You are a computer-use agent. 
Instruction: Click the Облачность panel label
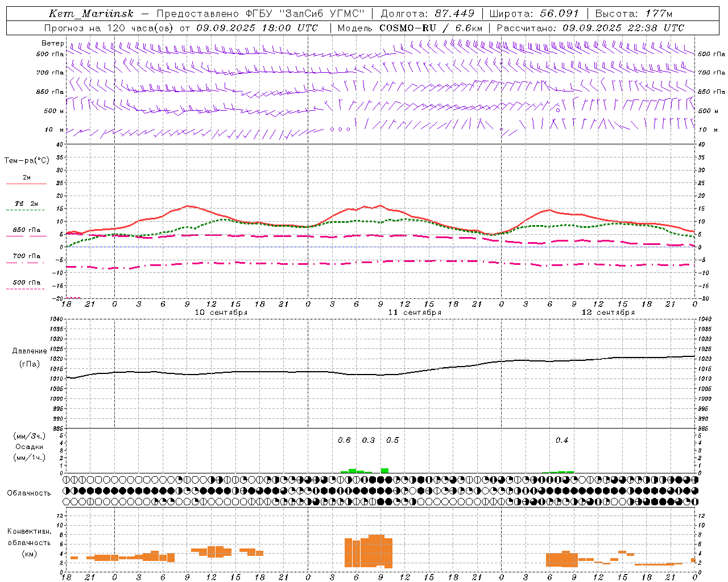point(29,493)
